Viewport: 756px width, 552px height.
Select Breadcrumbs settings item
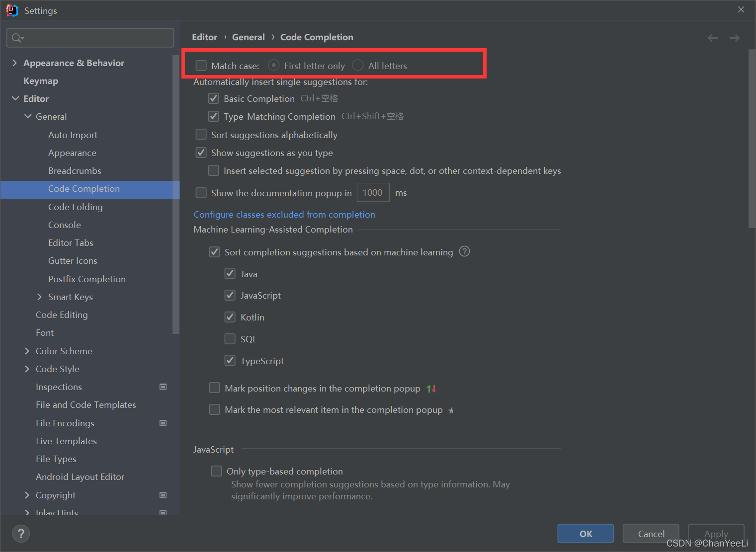[x=75, y=171]
